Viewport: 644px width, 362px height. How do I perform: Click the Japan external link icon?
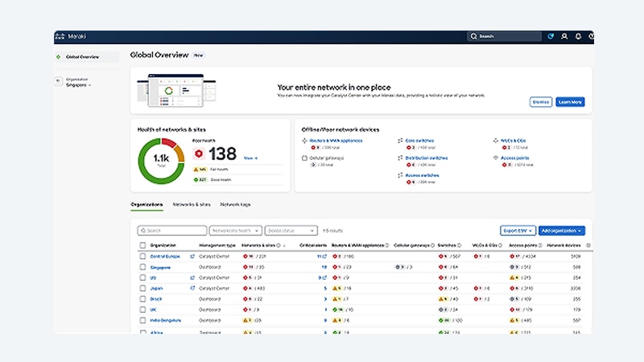pos(192,288)
